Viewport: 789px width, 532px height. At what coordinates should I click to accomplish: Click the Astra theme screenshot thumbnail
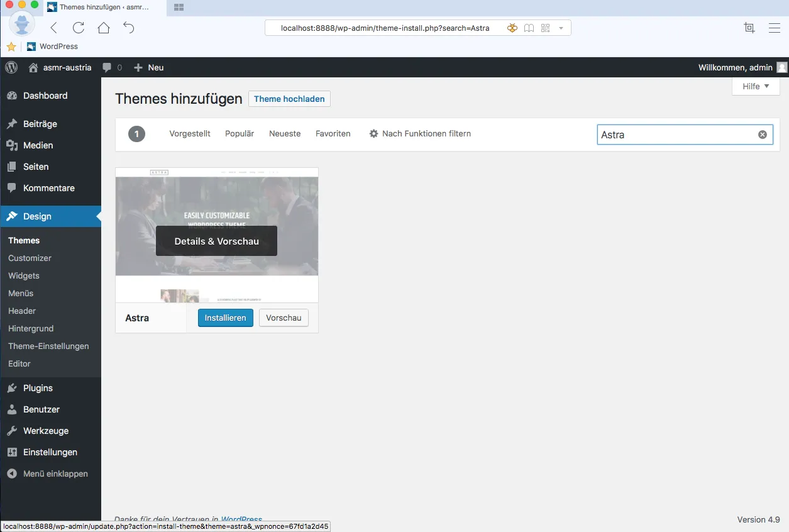(x=217, y=235)
